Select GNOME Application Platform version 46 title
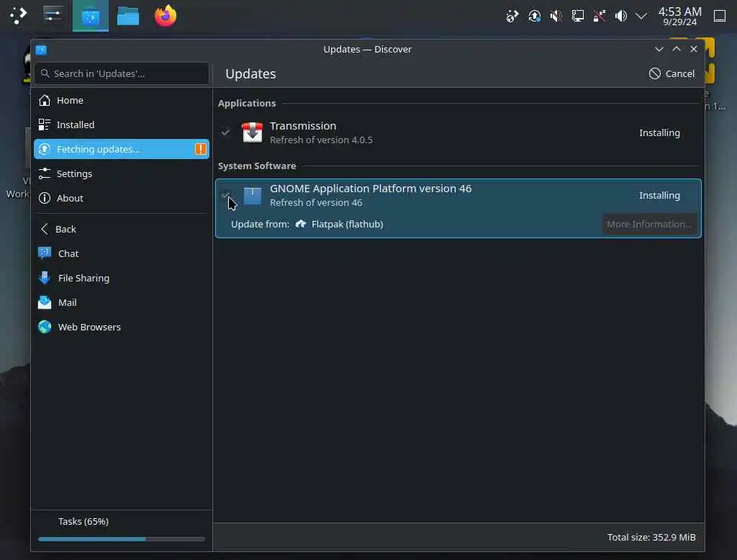 [371, 188]
